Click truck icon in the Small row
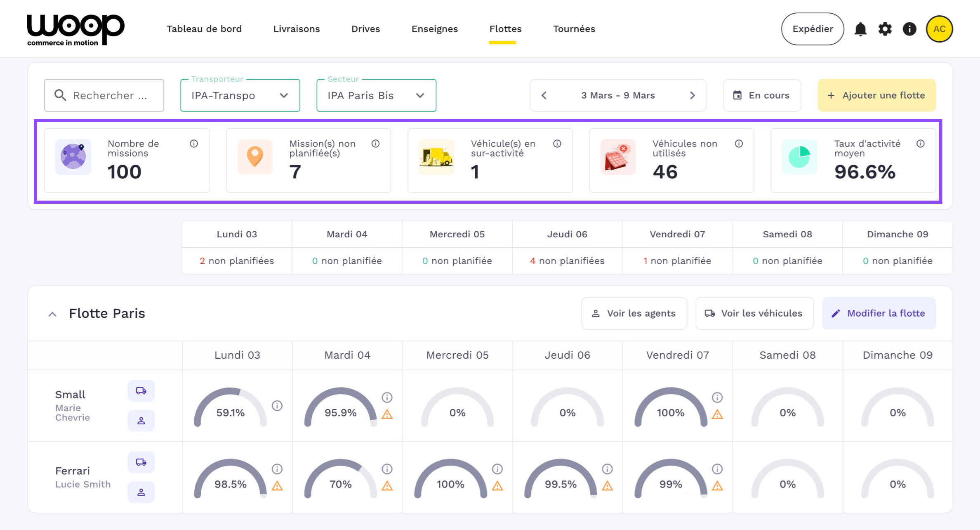 (x=141, y=390)
